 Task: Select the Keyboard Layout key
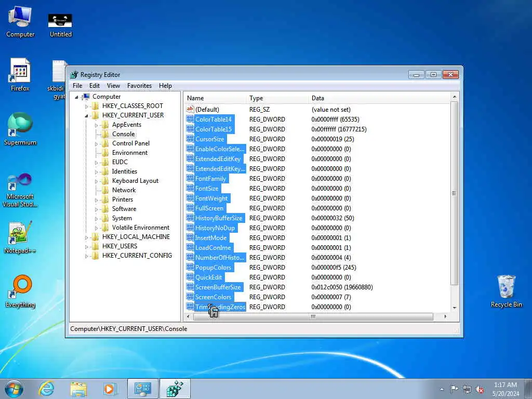click(136, 181)
